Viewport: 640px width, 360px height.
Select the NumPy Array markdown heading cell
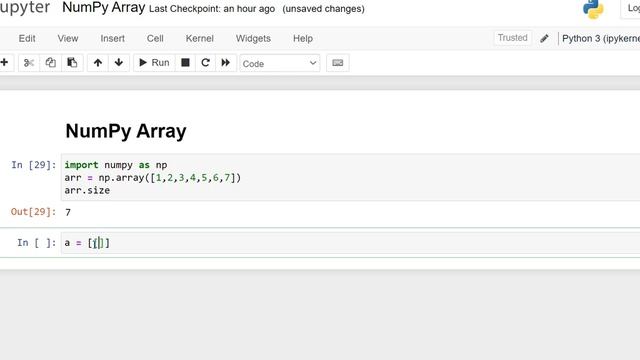(x=126, y=131)
